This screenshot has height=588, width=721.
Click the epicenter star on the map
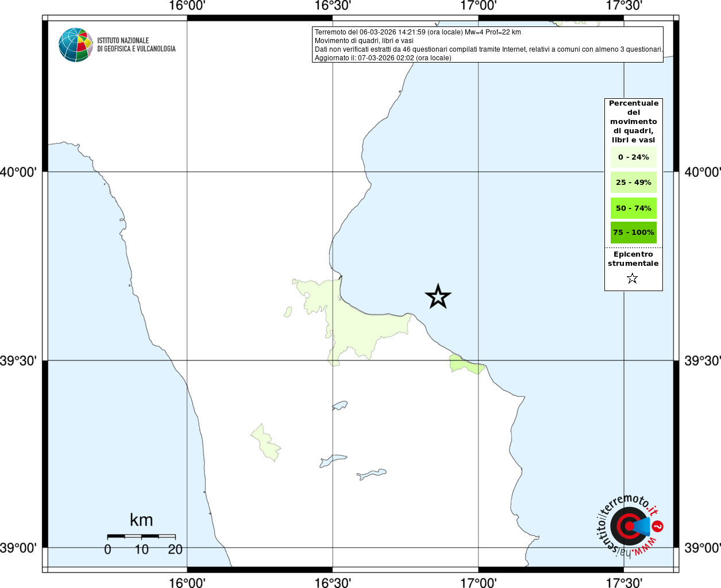pyautogui.click(x=438, y=297)
